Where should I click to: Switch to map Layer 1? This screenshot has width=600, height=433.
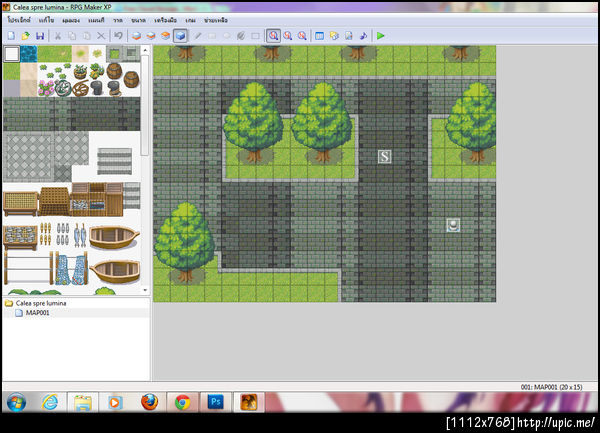[136, 36]
